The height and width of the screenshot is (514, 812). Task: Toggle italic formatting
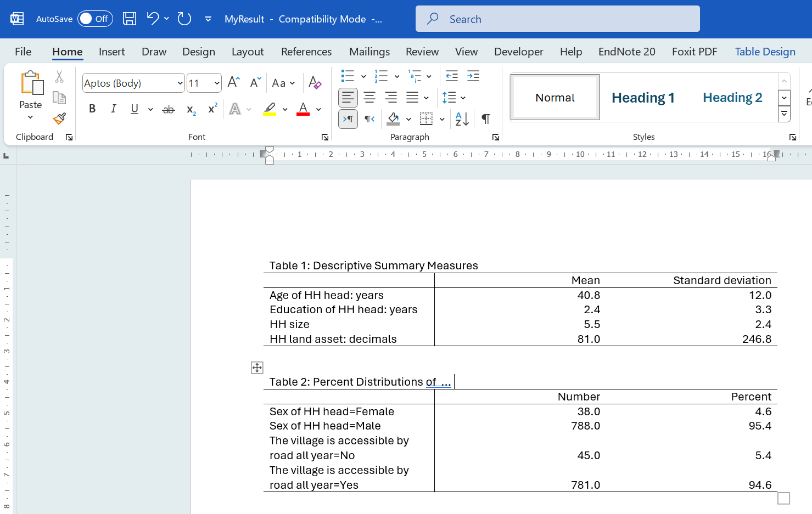(x=113, y=109)
